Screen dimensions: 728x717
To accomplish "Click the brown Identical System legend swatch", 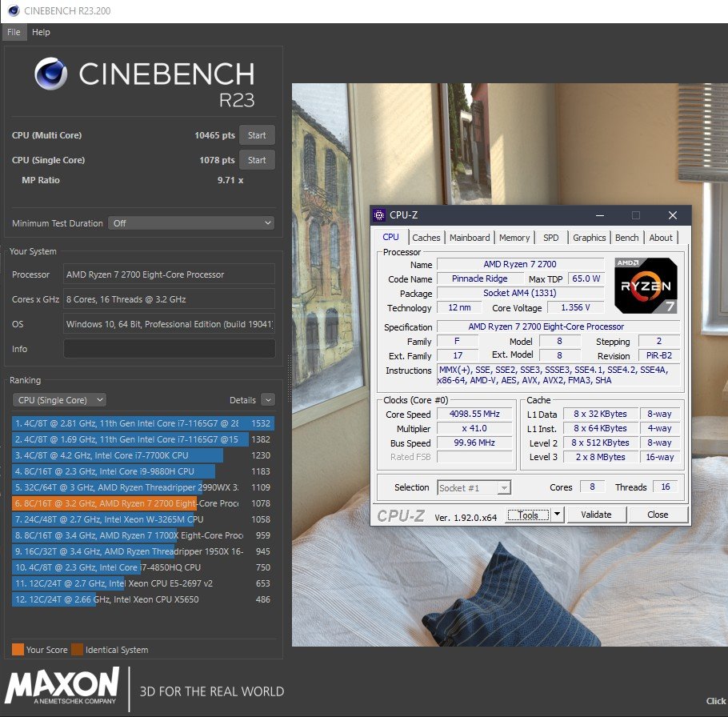I will click(x=77, y=649).
